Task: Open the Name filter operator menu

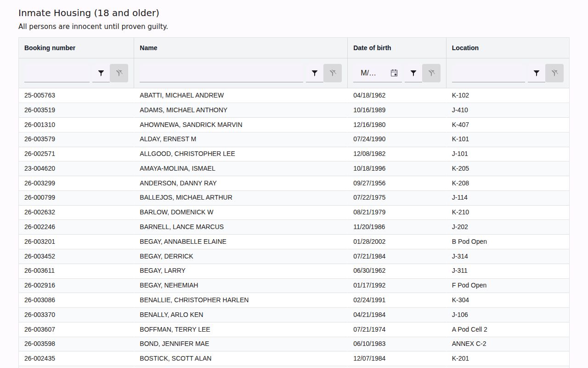Action: 315,73
